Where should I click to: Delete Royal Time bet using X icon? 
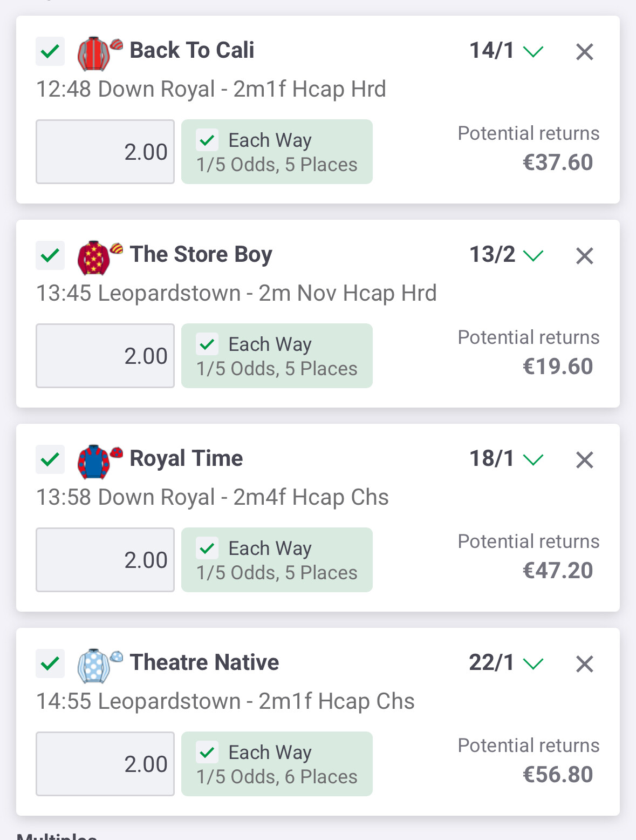click(x=585, y=460)
